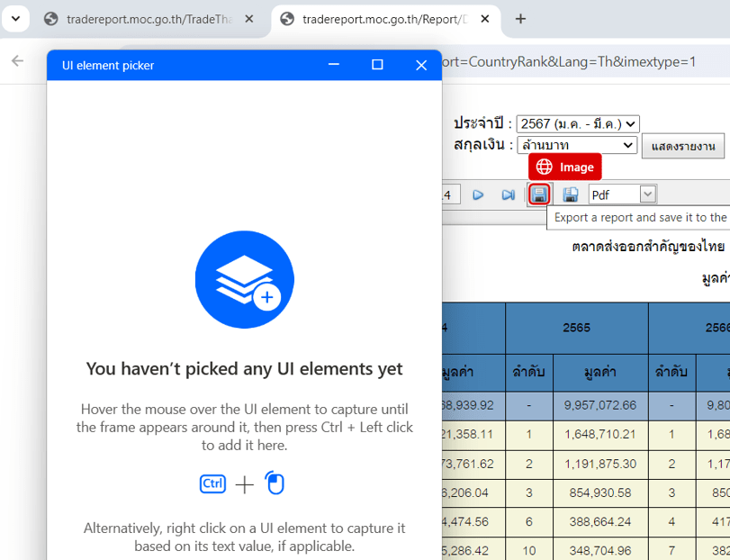The height and width of the screenshot is (560, 730).
Task: Close the first tradereport TradeTha tab
Action: 249,19
